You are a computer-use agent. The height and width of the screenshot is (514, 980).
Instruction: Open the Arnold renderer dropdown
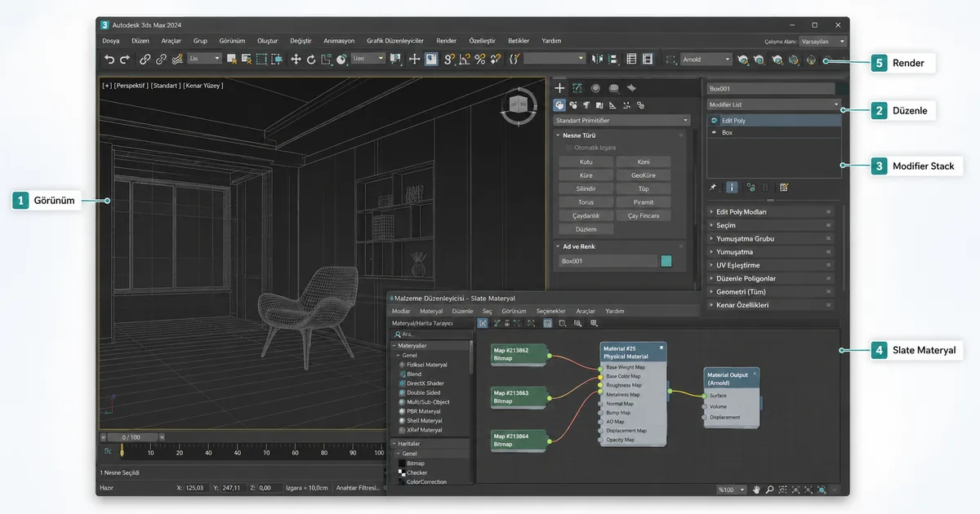706,59
